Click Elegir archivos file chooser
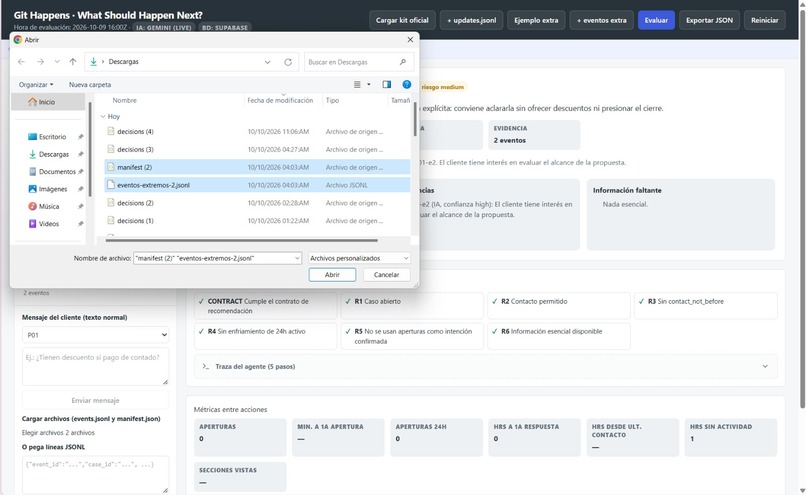The height and width of the screenshot is (495, 806). (58, 433)
